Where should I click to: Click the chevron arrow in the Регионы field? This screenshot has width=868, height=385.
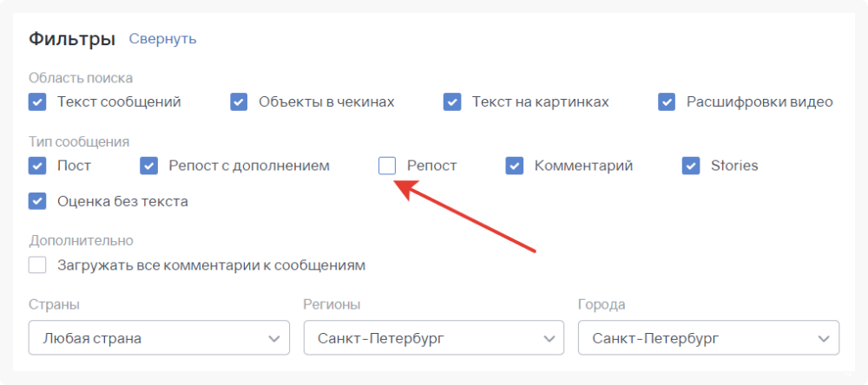[x=548, y=338]
